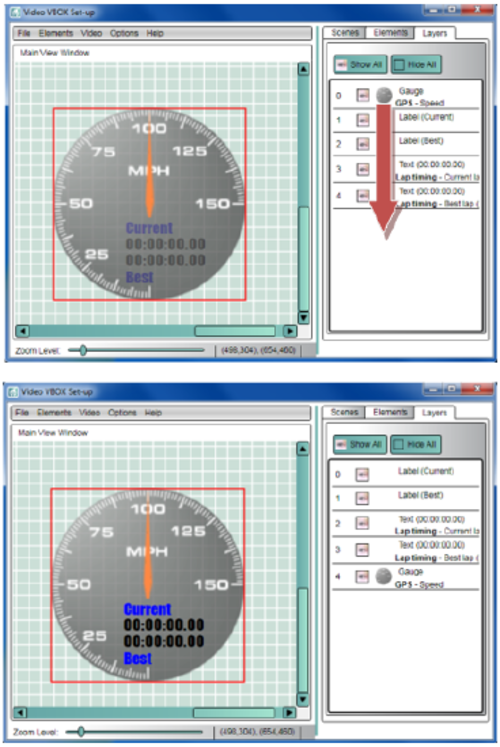The width and height of the screenshot is (500, 747).
Task: Select the 'Label (Current)' layer row in upper window
Action: click(x=406, y=121)
